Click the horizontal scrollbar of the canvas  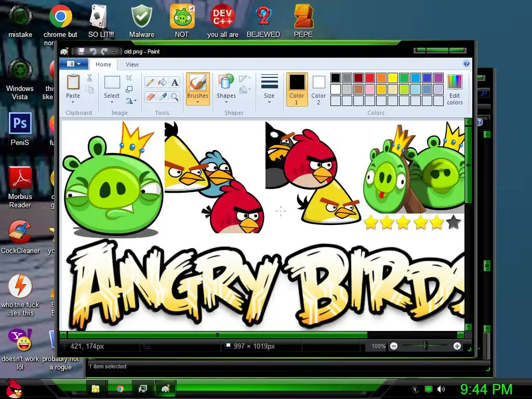coord(217,335)
